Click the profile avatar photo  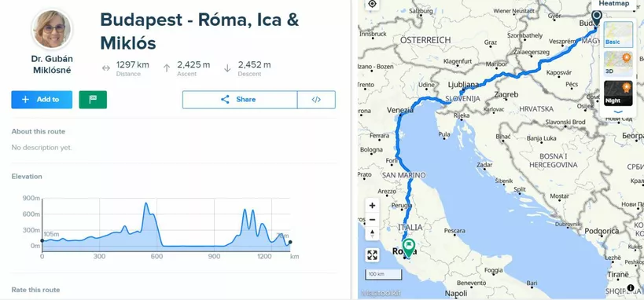pos(52,30)
